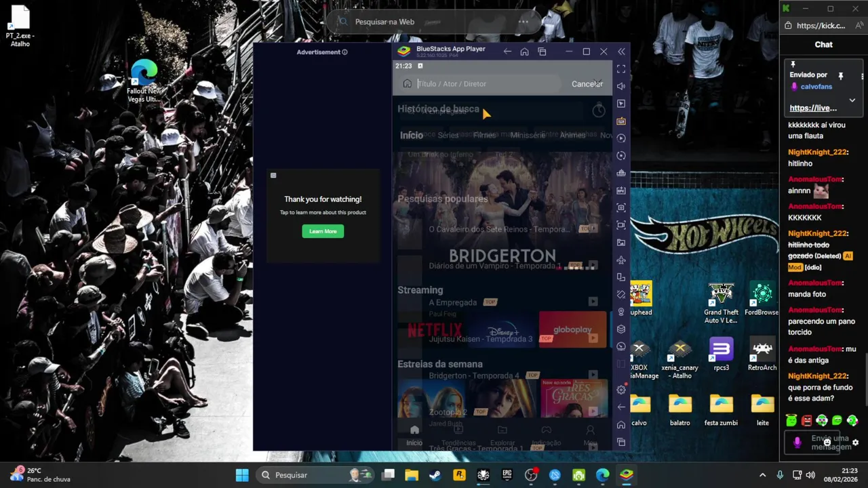Click back arrow in BlueStacks title bar
868x488 pixels.
[507, 52]
